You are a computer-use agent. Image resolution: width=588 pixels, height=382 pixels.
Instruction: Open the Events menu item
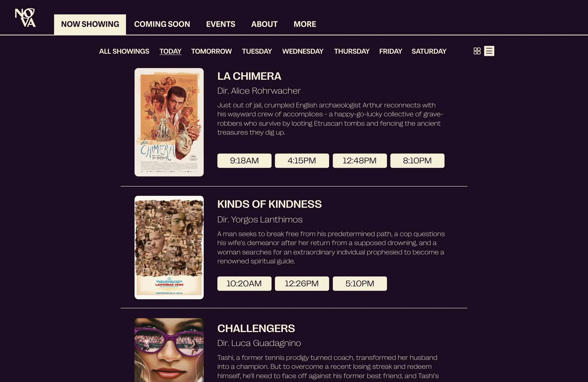click(x=220, y=24)
